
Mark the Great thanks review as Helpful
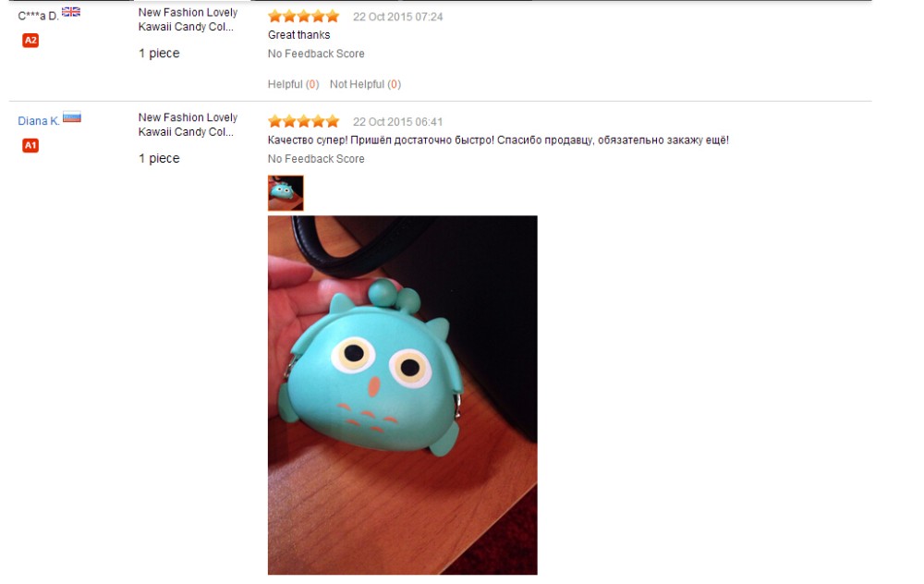point(294,84)
